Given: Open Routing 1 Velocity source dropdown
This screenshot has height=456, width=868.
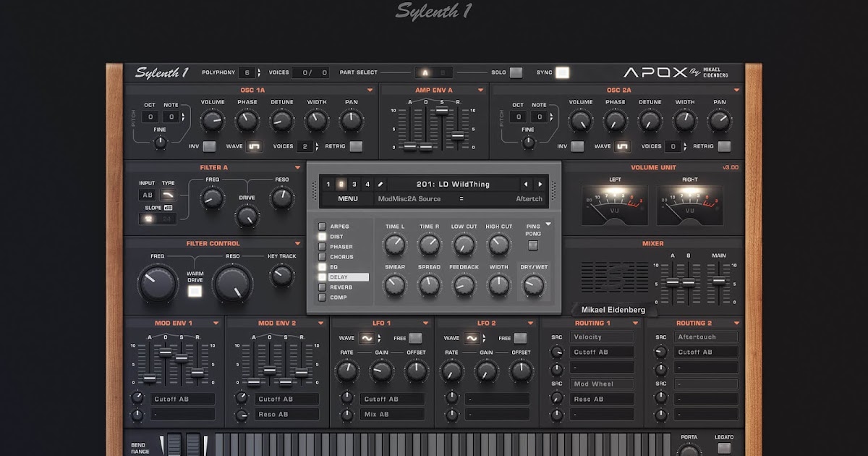Looking at the screenshot, I should 602,337.
